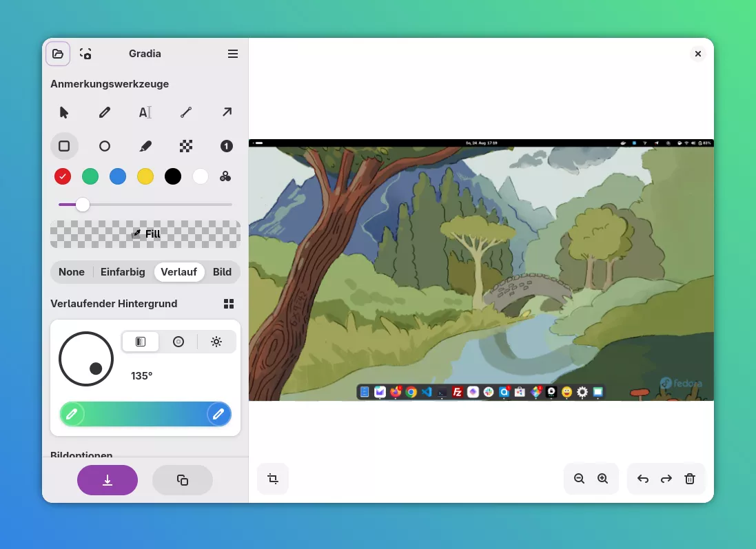Switch to conic gradient type
Viewport: 756px width, 549px height.
(x=216, y=342)
